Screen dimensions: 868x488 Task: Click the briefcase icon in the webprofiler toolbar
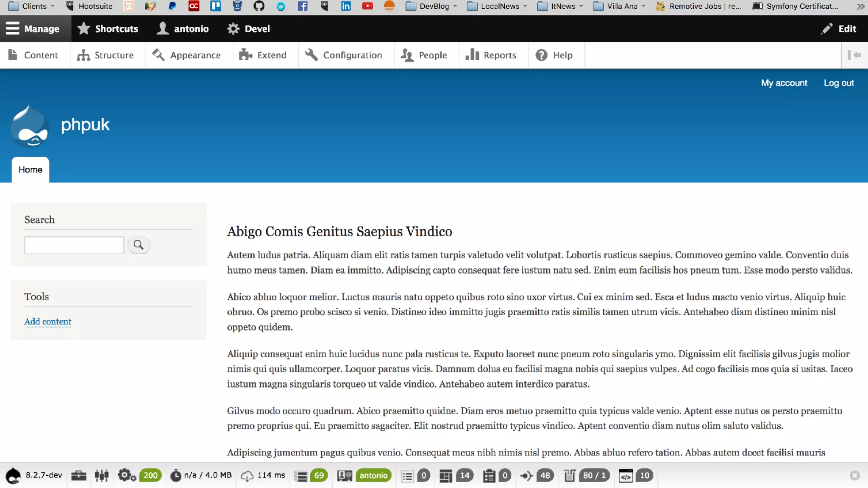tap(79, 475)
